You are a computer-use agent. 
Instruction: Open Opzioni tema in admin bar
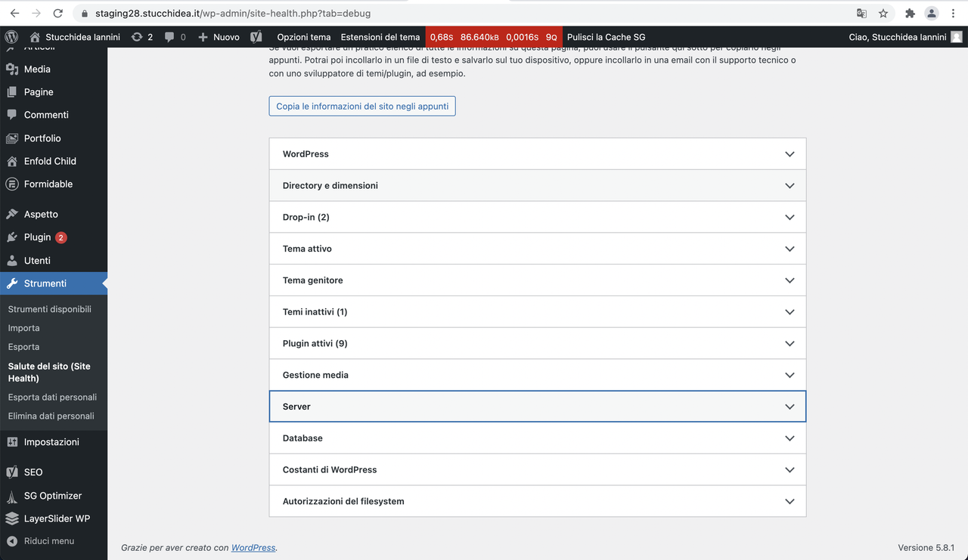tap(304, 37)
